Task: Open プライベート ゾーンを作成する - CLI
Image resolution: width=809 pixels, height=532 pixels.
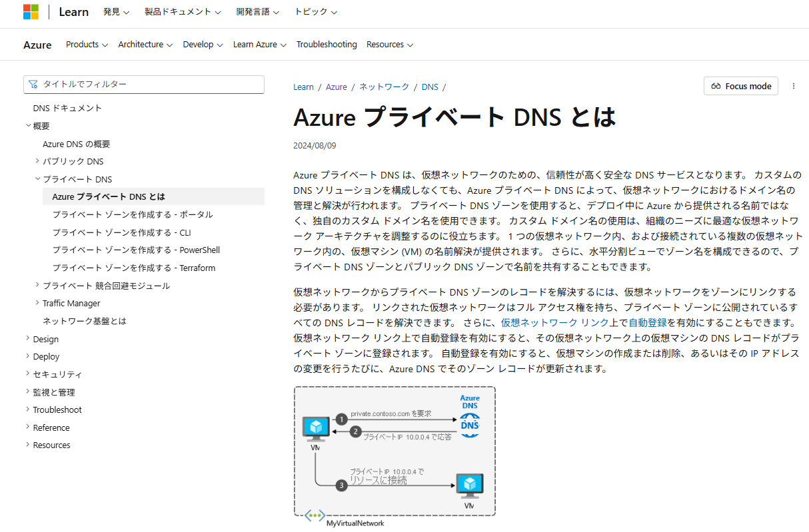Action: [x=121, y=232]
